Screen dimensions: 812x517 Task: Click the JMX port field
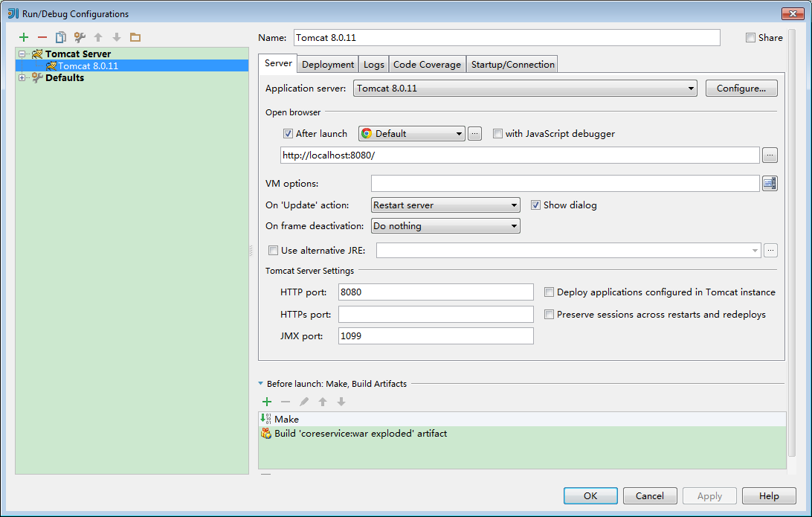coord(436,335)
